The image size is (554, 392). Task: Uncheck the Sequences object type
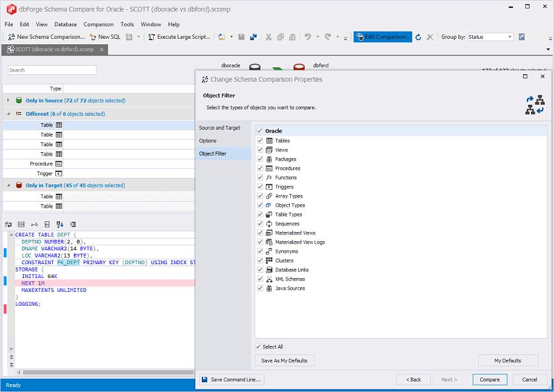tap(259, 223)
